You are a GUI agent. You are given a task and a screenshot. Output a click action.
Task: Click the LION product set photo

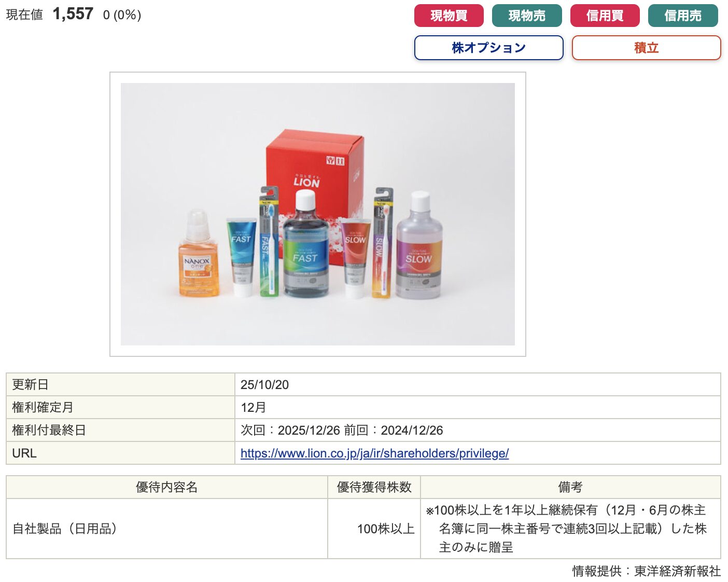[x=318, y=214]
